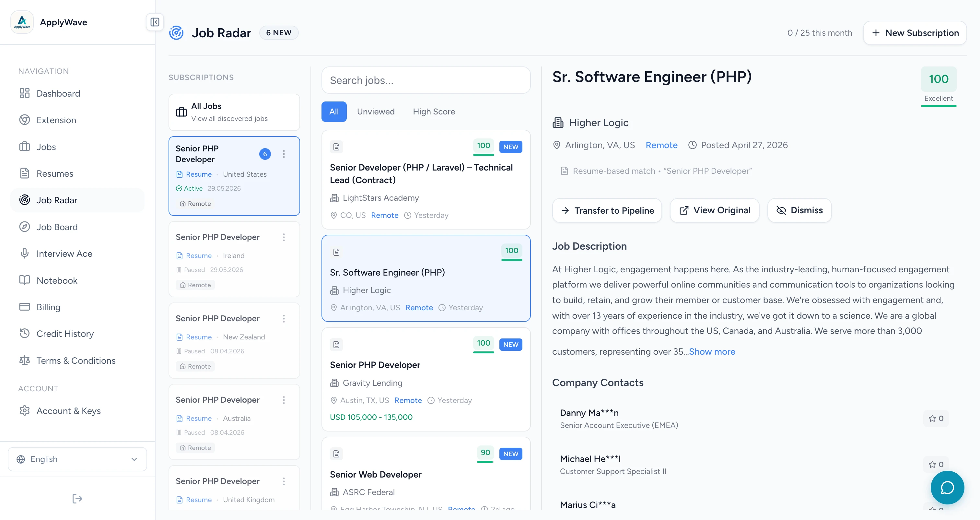Image resolution: width=980 pixels, height=520 pixels.
Task: Click document icon on Senior Web Developer card
Action: point(336,454)
